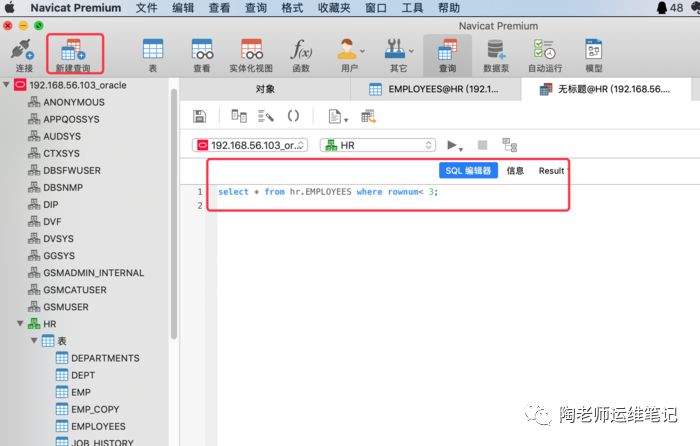
Task: Select the DBSNMP schema
Action: point(63,188)
